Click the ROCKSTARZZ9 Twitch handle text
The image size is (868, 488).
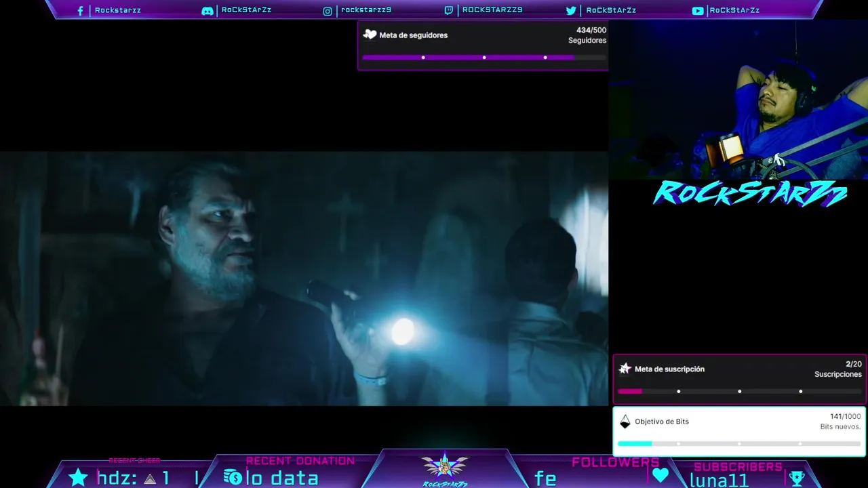[492, 10]
